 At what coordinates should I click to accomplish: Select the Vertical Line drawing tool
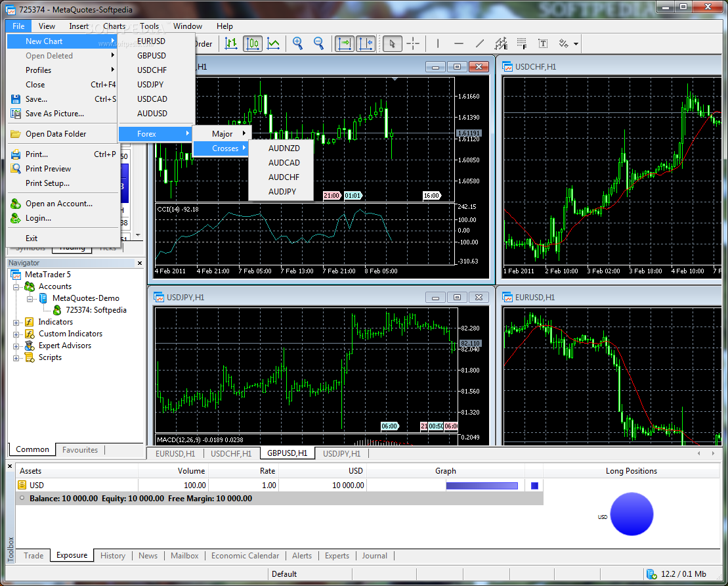click(438, 43)
